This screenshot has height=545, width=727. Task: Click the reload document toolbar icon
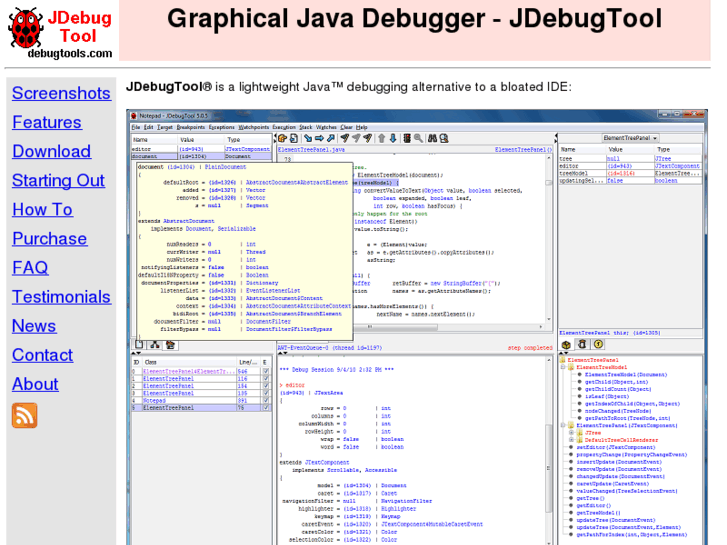tap(294, 138)
